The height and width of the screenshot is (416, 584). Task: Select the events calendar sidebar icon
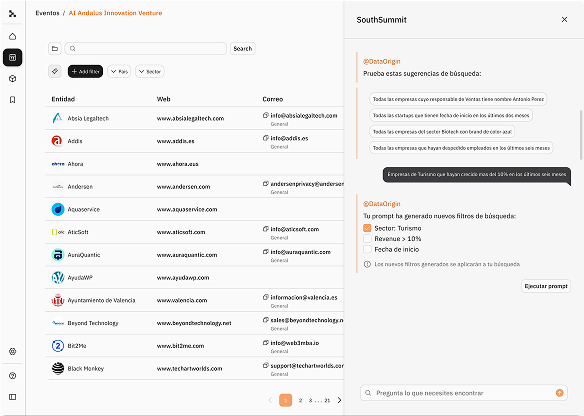(13, 58)
